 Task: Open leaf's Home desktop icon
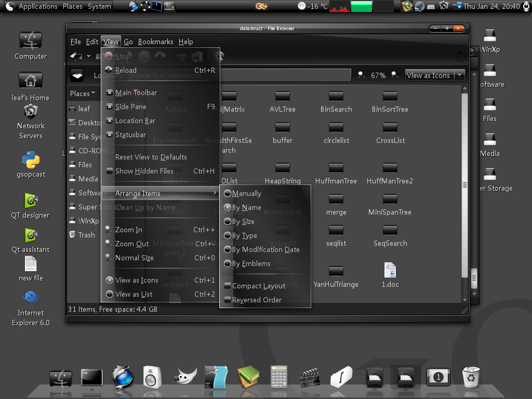click(x=31, y=81)
